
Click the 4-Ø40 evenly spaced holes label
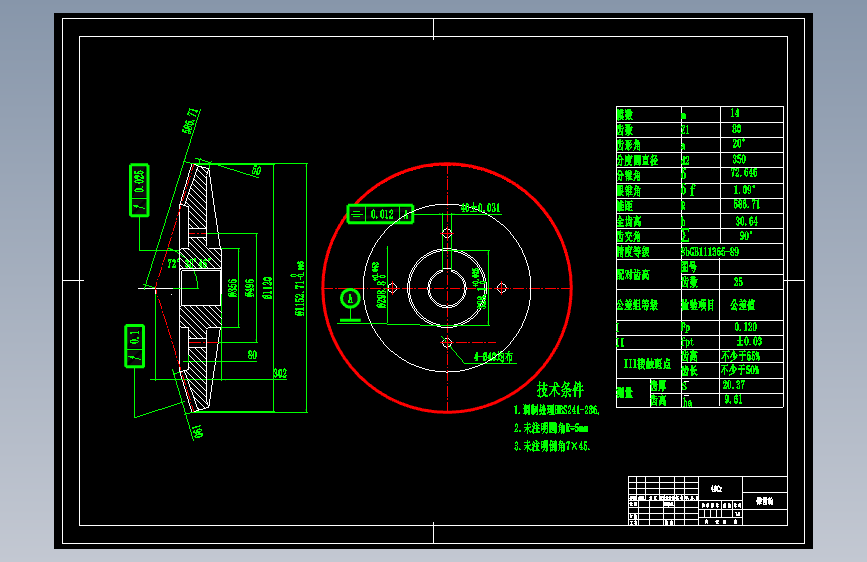493,357
